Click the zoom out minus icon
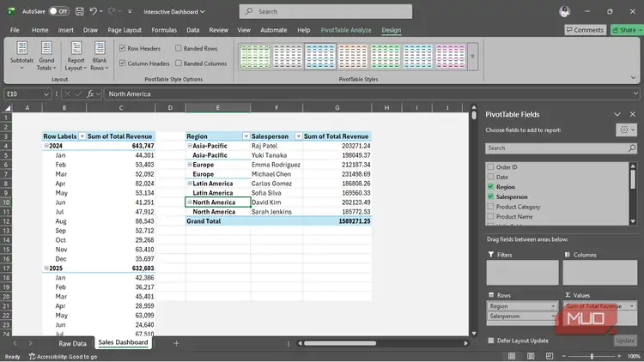The height and width of the screenshot is (362, 644). tap(564, 356)
